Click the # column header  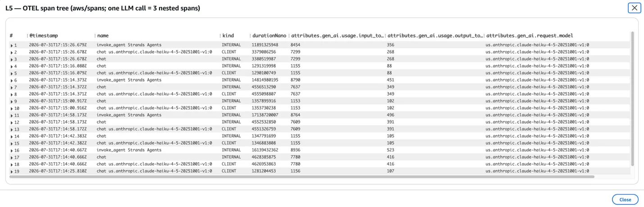(11, 36)
